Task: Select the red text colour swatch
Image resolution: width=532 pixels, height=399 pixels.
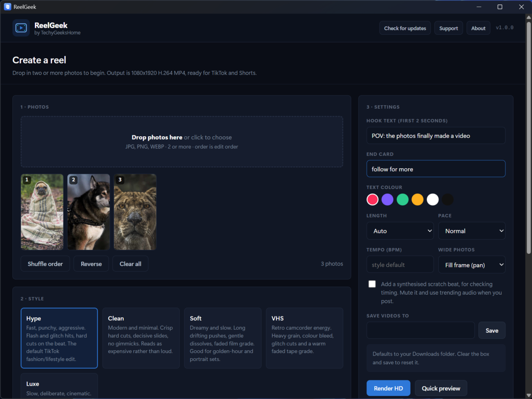Action: tap(372, 200)
